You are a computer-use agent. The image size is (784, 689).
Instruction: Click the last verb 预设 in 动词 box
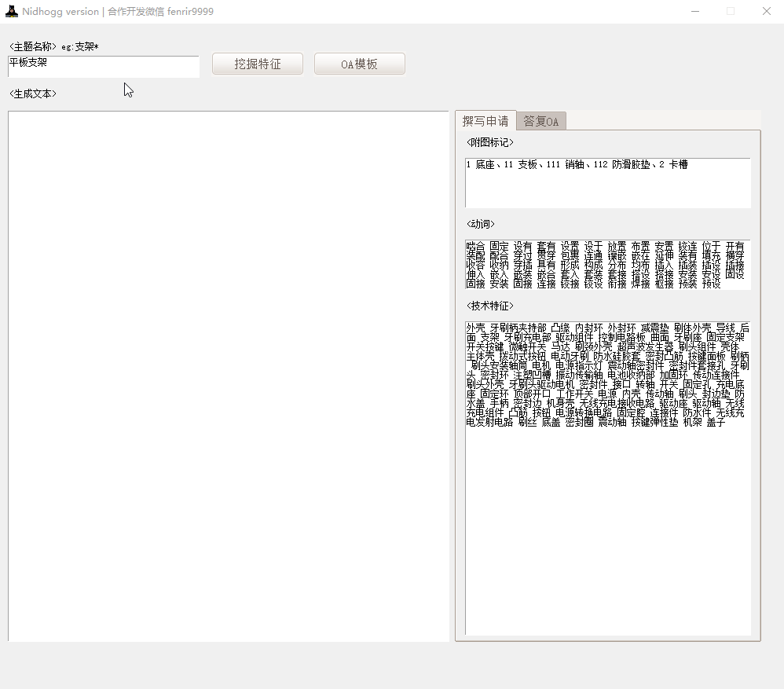[711, 284]
